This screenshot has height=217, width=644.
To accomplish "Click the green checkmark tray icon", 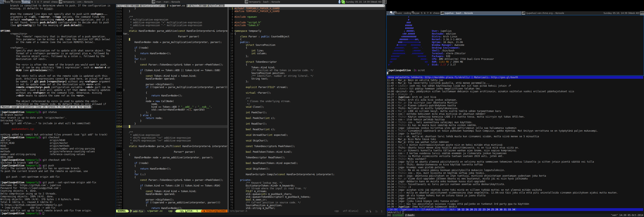I will [x=343, y=2].
